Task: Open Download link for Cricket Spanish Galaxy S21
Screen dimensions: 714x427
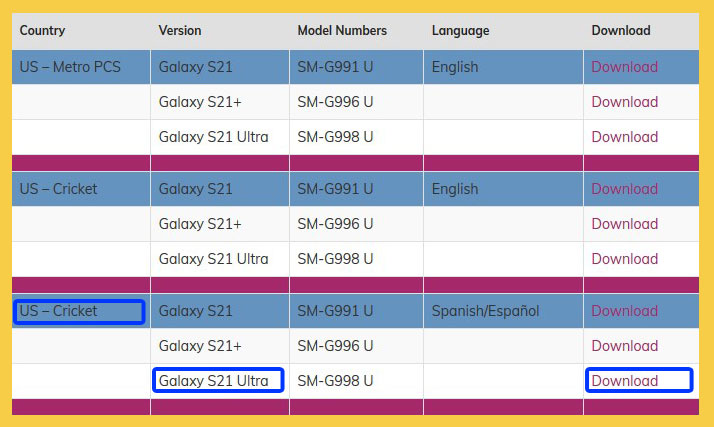Action: [624, 311]
